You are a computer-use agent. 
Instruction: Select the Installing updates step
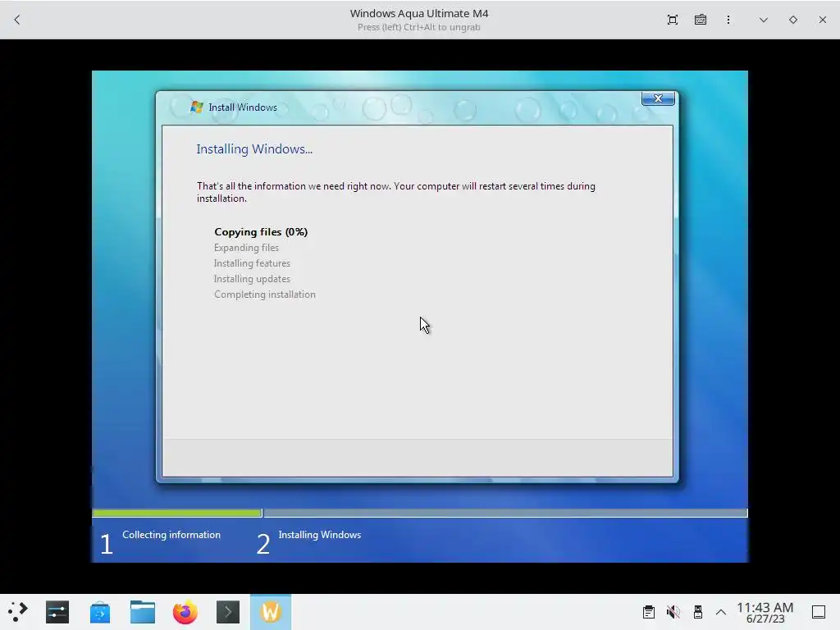[x=252, y=279]
